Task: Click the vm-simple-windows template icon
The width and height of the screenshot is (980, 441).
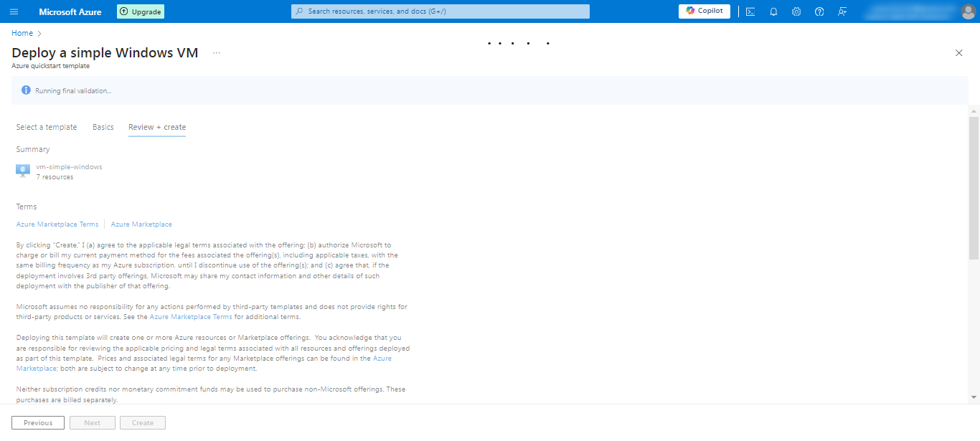Action: [x=23, y=171]
